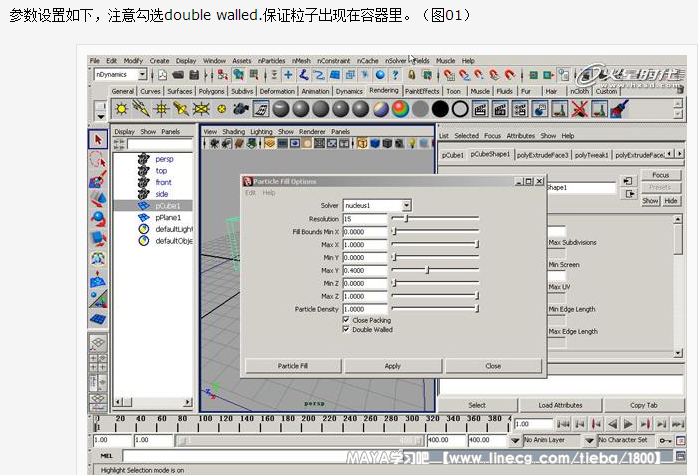Open the No Anim Layer dropdown arrow

[515, 440]
